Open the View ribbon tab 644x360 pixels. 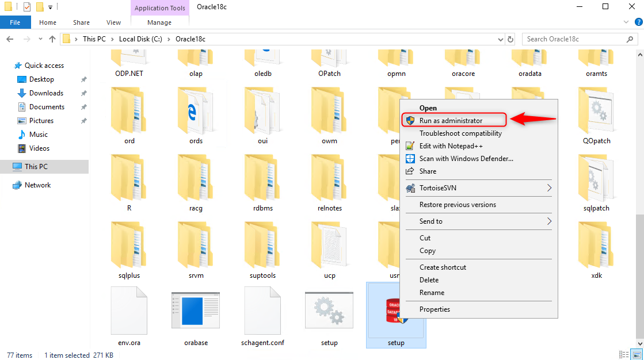click(113, 22)
